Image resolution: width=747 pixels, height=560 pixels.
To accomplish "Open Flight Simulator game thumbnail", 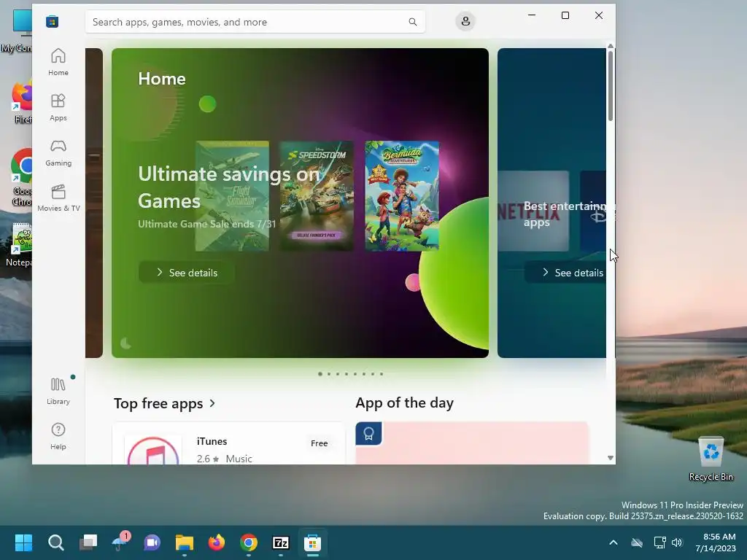I will (x=232, y=195).
